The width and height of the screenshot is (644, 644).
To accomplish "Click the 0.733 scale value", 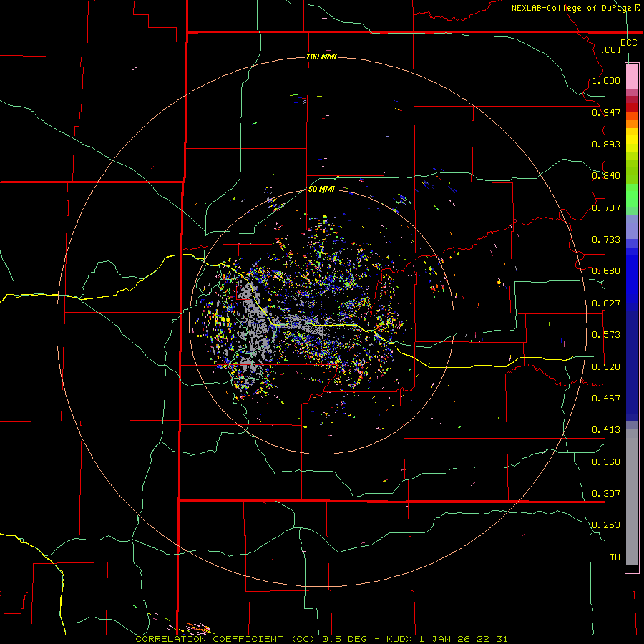I will 606,240.
